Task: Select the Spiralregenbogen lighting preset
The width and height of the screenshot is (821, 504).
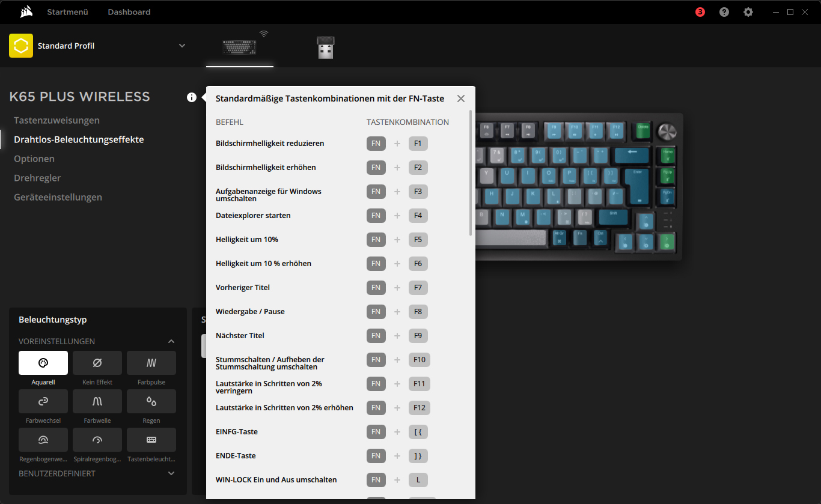Action: (x=97, y=440)
